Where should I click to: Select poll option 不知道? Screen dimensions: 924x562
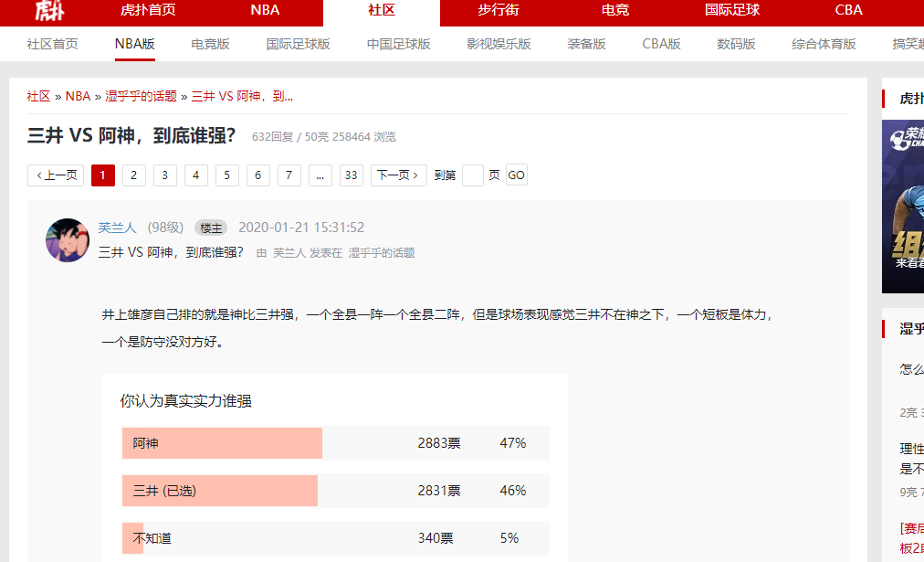tap(335, 538)
